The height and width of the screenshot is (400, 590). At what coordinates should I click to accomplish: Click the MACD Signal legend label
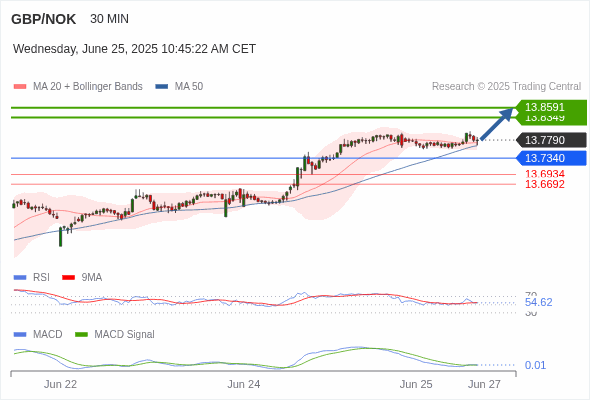(125, 335)
